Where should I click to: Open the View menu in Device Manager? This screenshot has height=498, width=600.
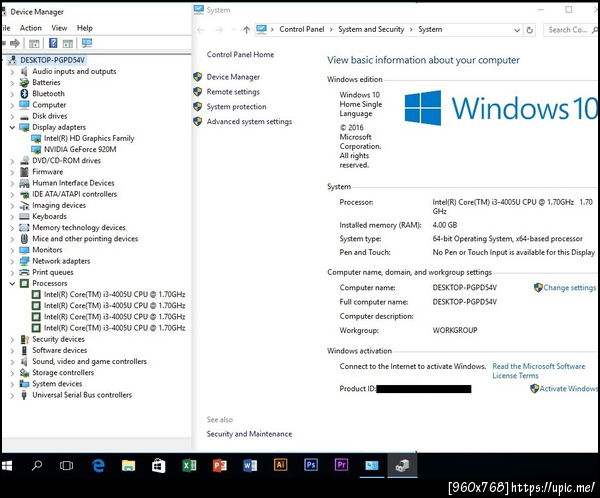pyautogui.click(x=59, y=28)
